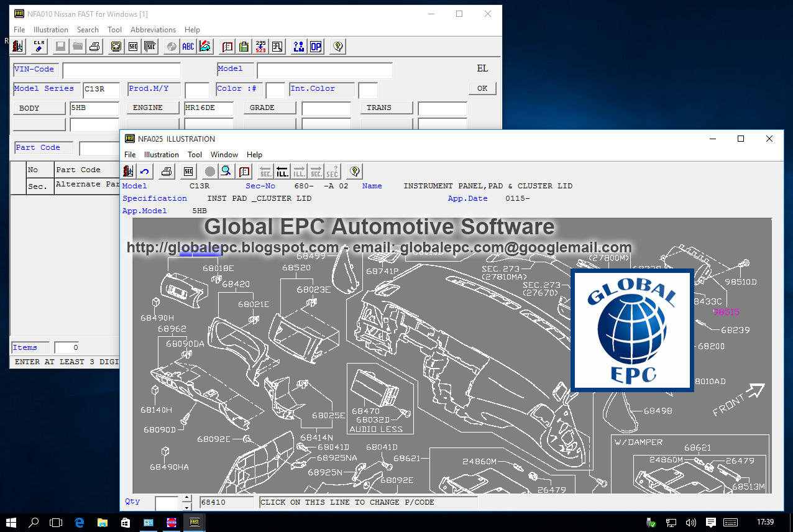Click the blue question-mark people icon
The width and height of the screenshot is (793, 532).
tap(299, 46)
